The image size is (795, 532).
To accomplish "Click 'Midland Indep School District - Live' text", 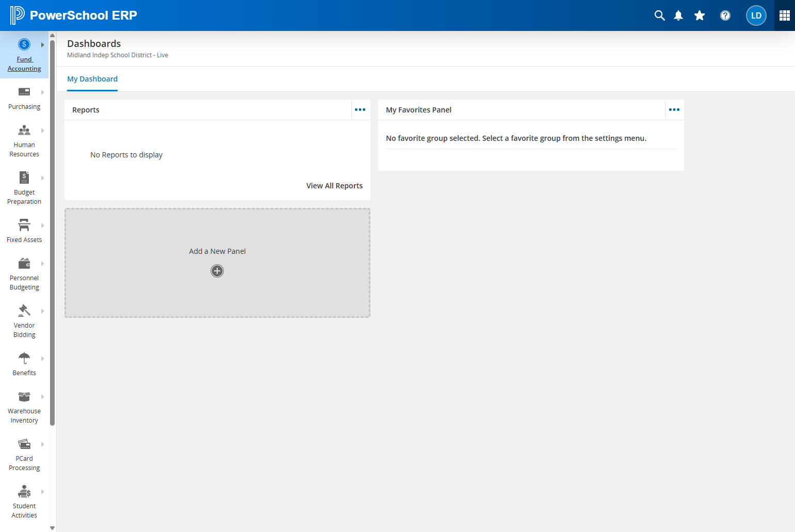I will 118,55.
